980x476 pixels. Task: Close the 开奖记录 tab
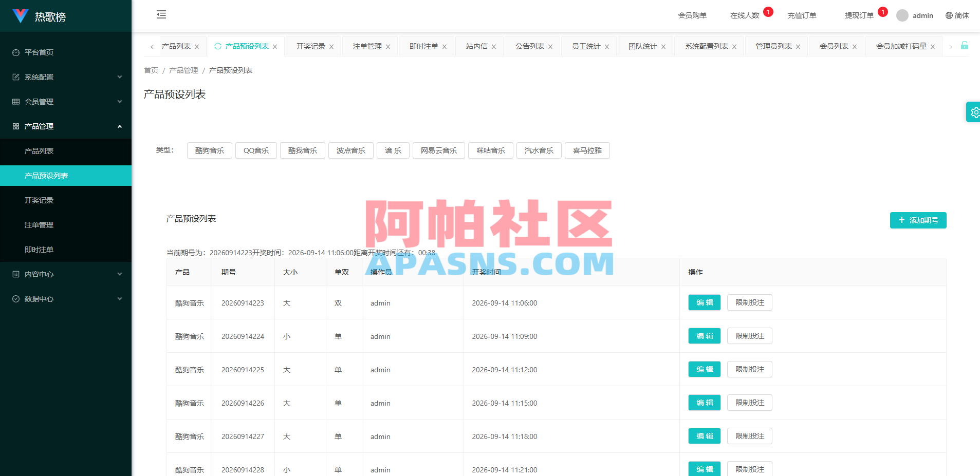[x=331, y=47]
